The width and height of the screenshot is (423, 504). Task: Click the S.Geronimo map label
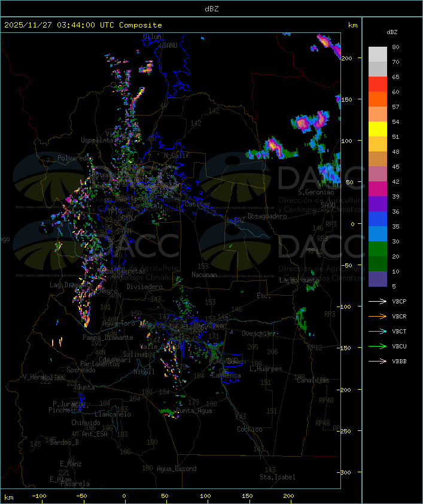[x=316, y=192]
